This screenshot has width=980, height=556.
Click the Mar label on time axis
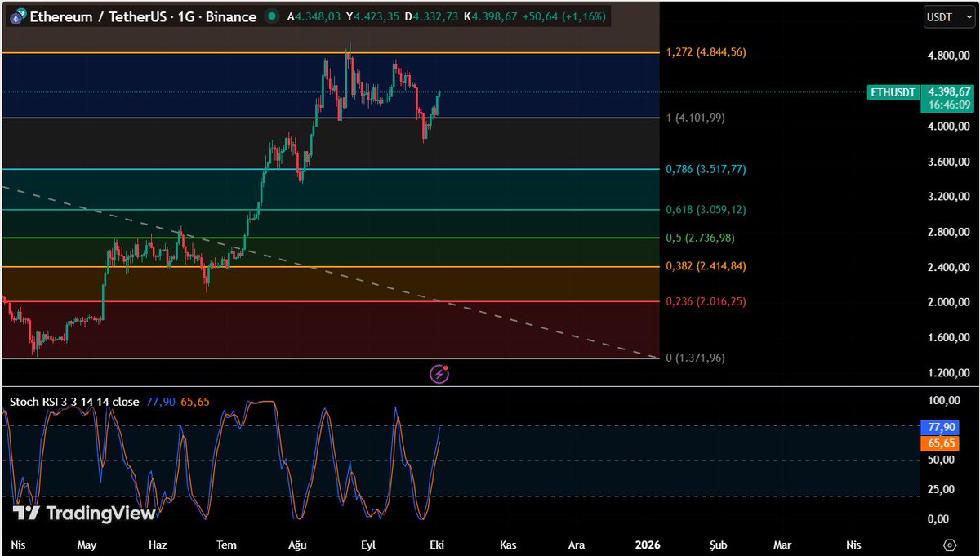[782, 545]
